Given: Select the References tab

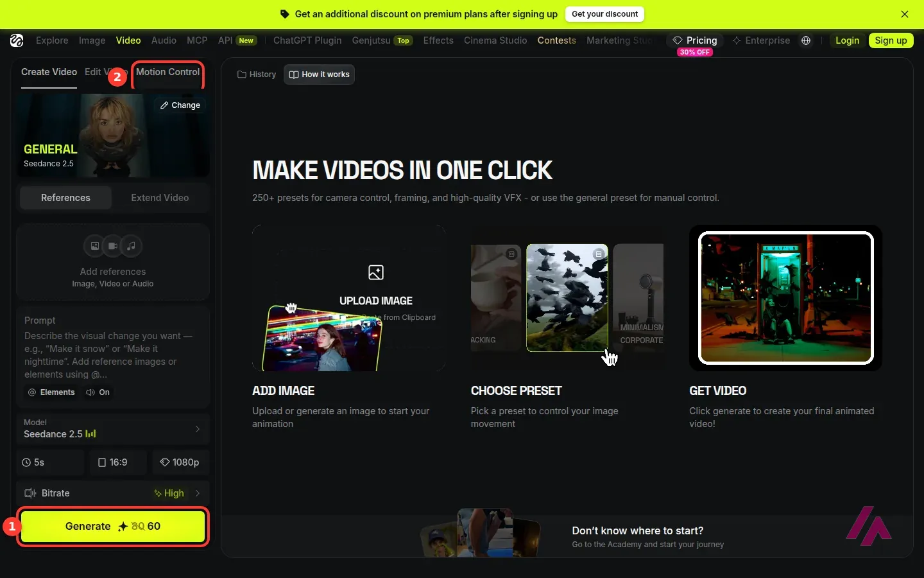Looking at the screenshot, I should (65, 198).
